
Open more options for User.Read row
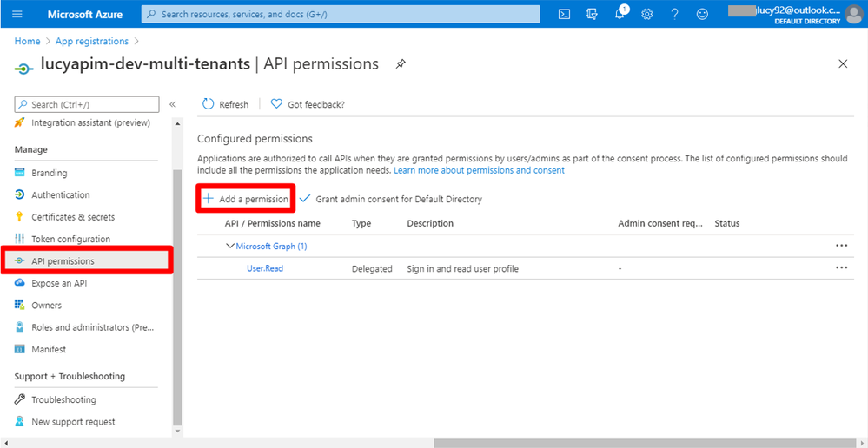[841, 267]
